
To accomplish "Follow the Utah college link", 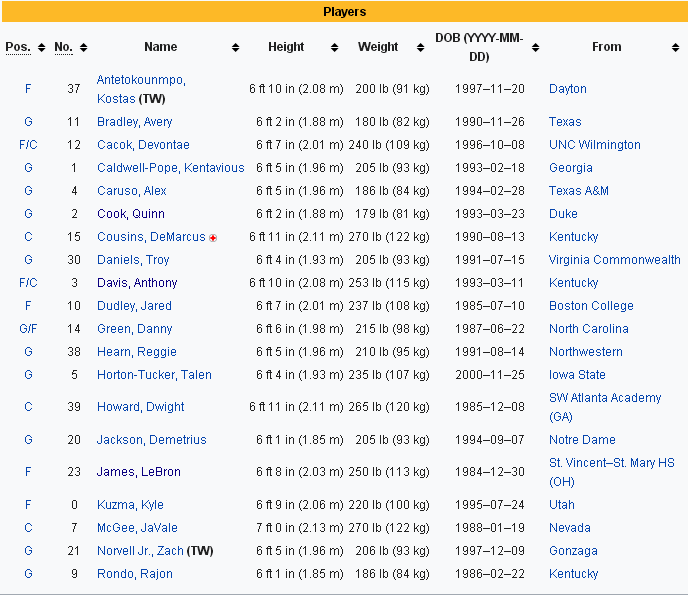I will tap(562, 505).
